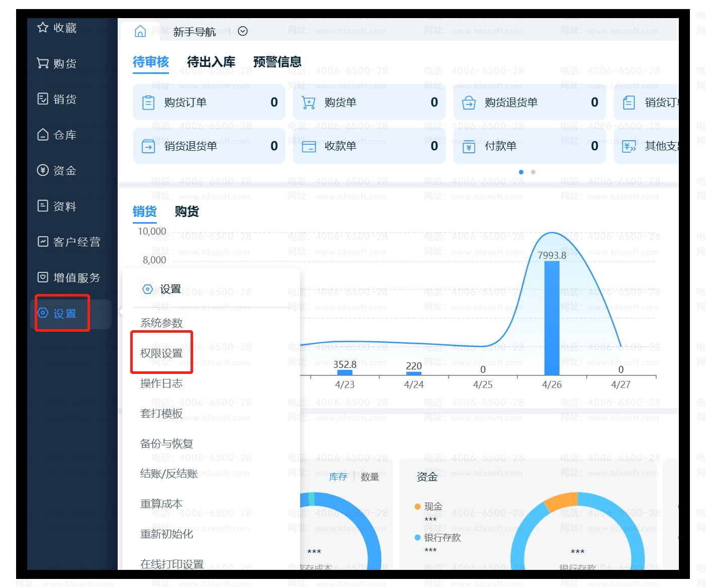This screenshot has height=588, width=706.
Task: Click the 资金 yen coin sidebar icon
Action: (x=43, y=170)
